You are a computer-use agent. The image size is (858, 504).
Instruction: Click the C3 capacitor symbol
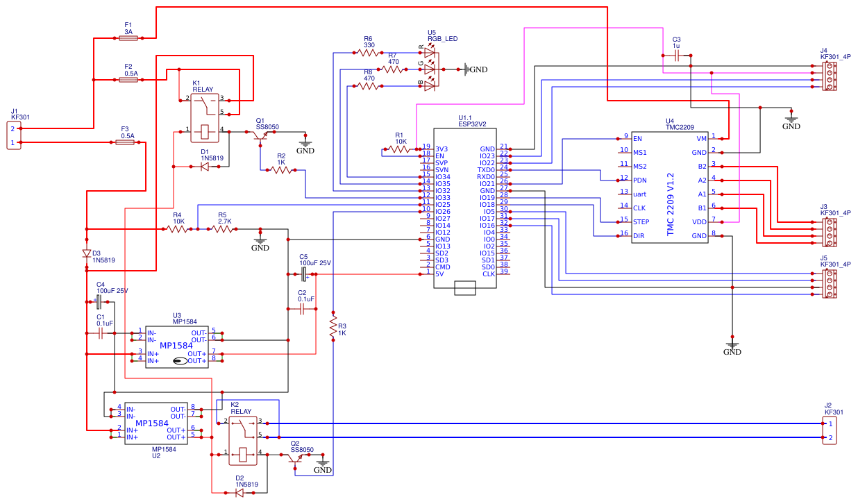(677, 56)
